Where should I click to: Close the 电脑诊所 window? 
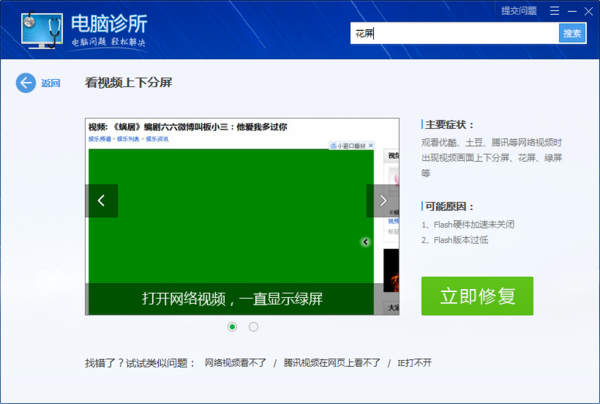point(588,10)
